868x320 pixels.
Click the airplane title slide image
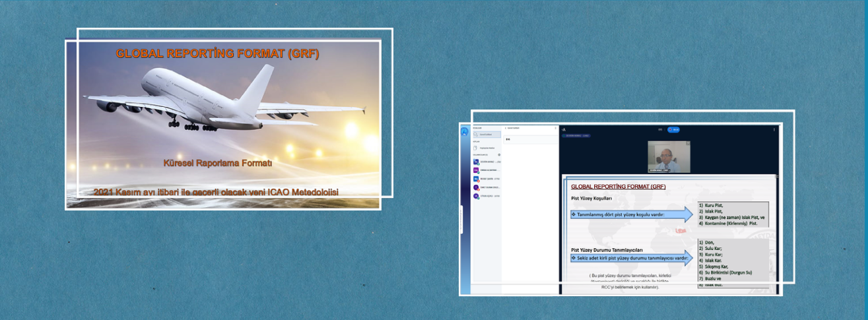(222, 124)
